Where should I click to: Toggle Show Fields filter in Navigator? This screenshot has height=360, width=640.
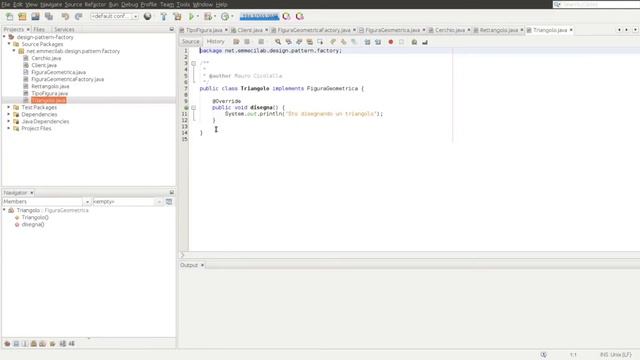pyautogui.click(x=16, y=344)
